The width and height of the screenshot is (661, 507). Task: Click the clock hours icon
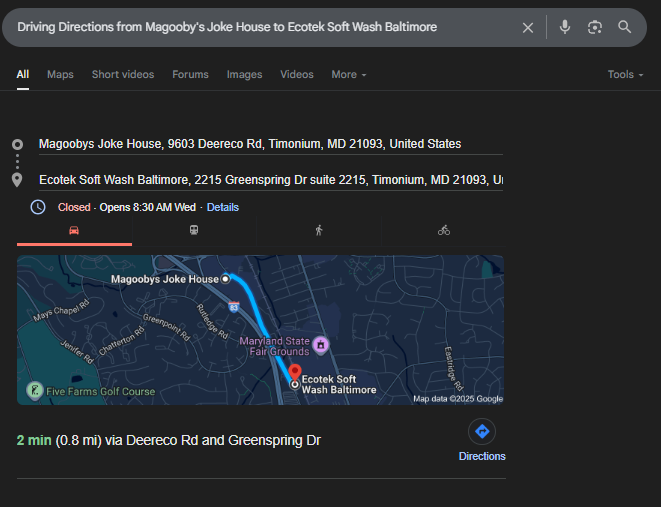pyautogui.click(x=38, y=207)
